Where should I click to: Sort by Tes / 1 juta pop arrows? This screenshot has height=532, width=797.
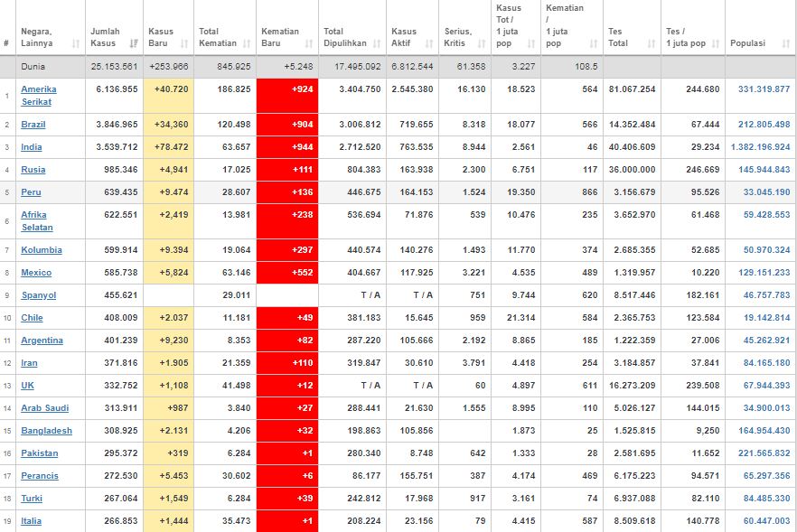(x=716, y=43)
